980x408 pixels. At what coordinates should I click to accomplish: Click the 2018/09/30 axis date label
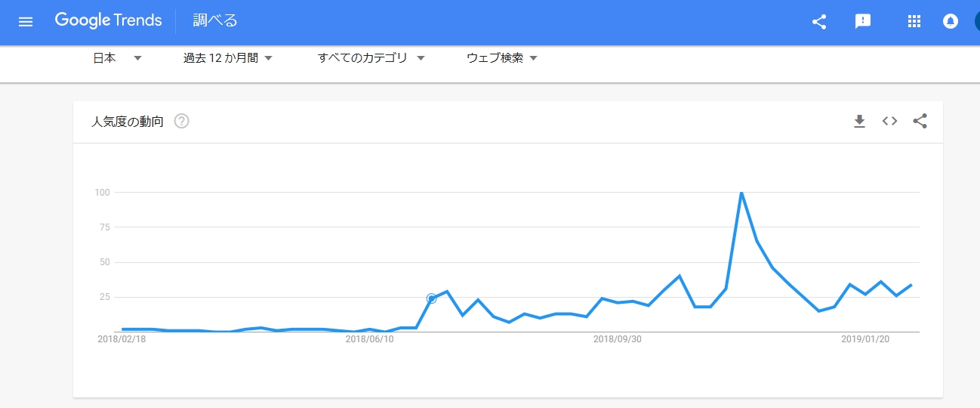point(618,339)
